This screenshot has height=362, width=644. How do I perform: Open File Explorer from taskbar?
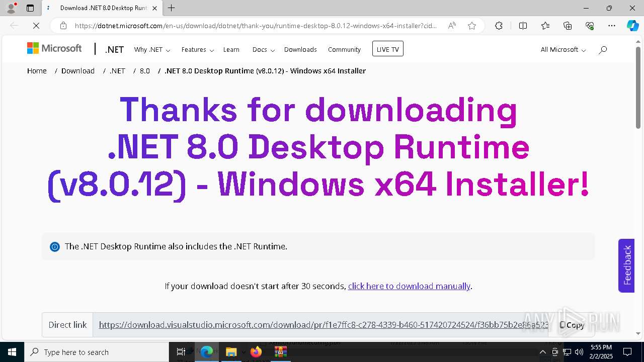click(231, 352)
